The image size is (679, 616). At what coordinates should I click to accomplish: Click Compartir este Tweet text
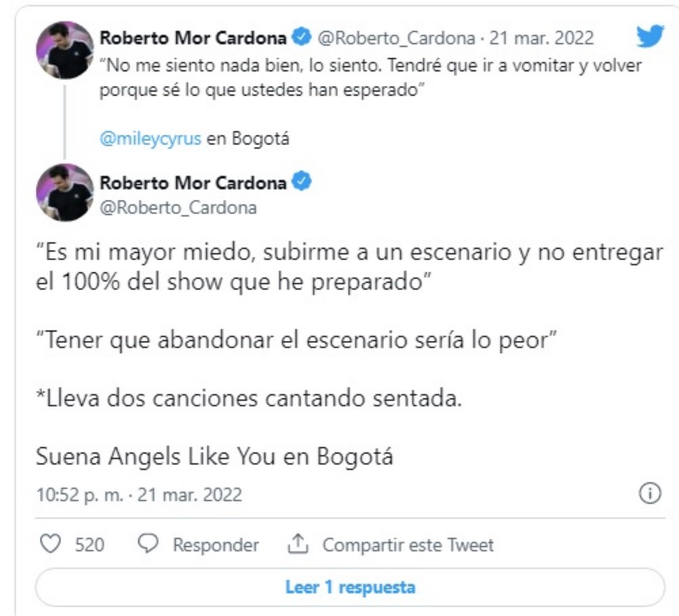[408, 545]
